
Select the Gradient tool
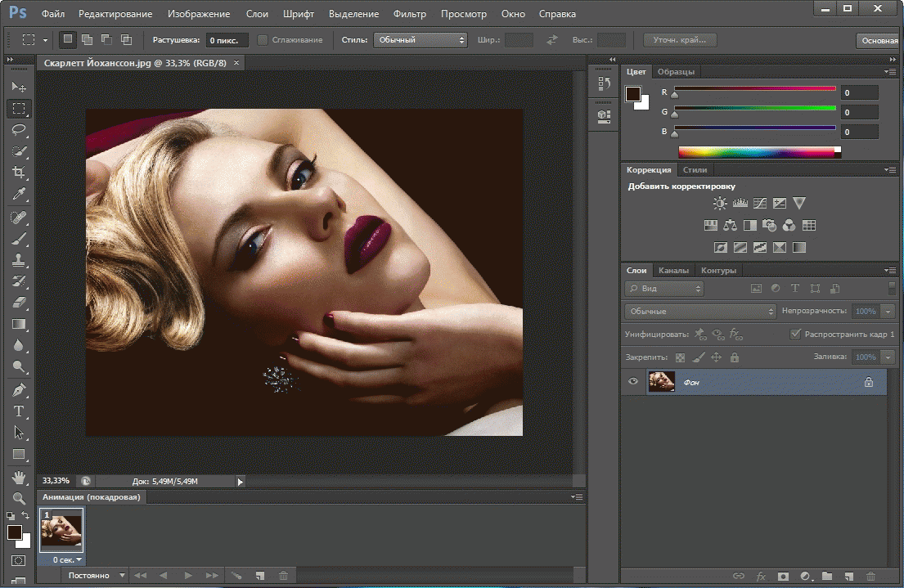click(x=19, y=324)
